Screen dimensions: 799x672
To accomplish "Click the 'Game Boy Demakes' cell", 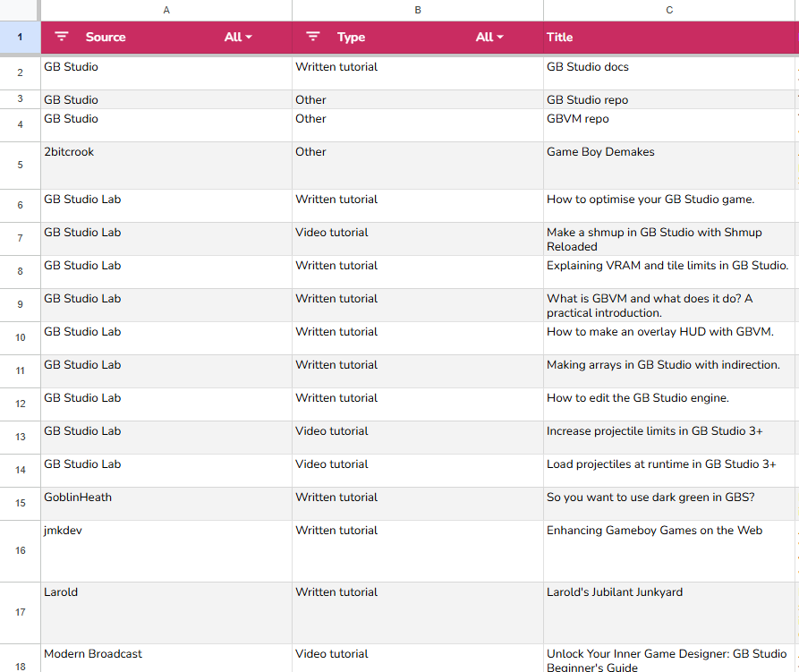I will pyautogui.click(x=669, y=166).
